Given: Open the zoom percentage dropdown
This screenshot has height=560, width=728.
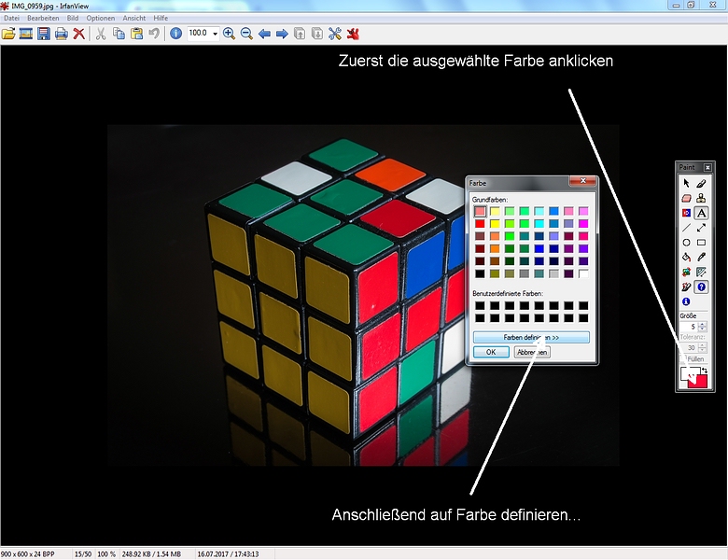Looking at the screenshot, I should (215, 34).
